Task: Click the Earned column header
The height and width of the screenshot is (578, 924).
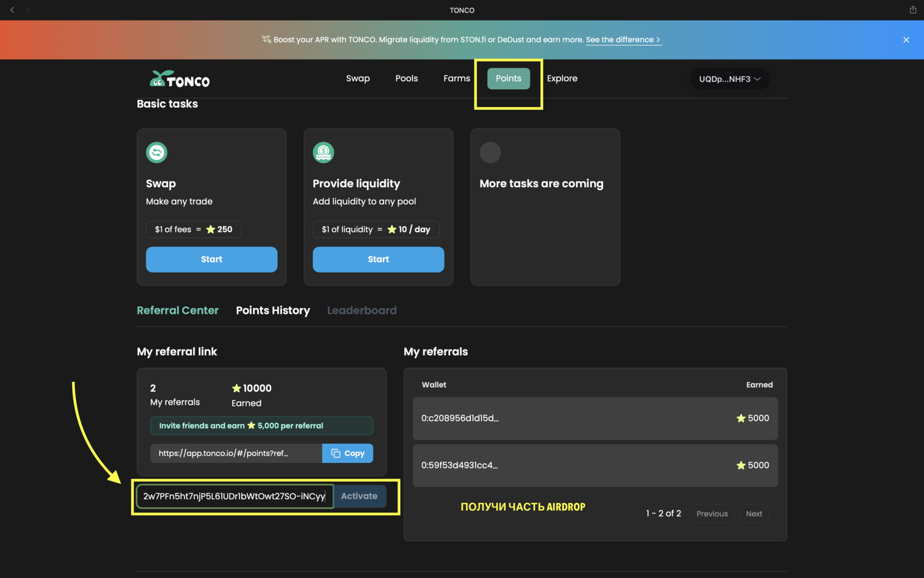Action: tap(760, 385)
